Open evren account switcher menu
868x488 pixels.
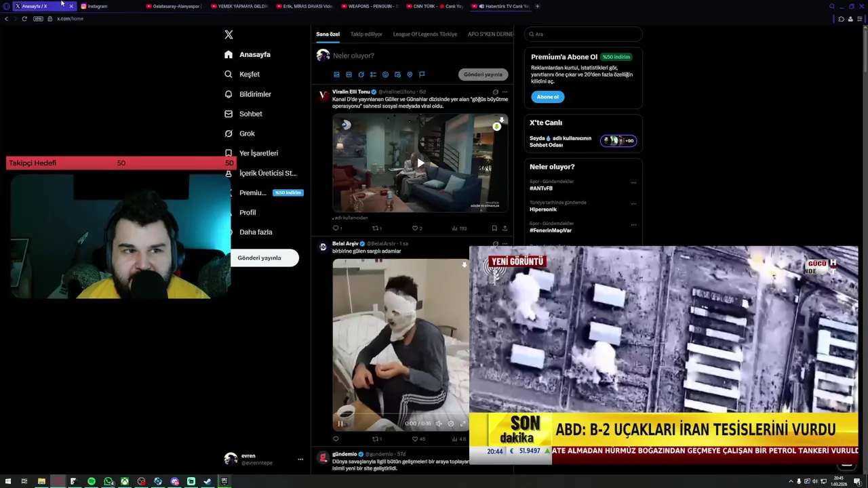(264, 459)
